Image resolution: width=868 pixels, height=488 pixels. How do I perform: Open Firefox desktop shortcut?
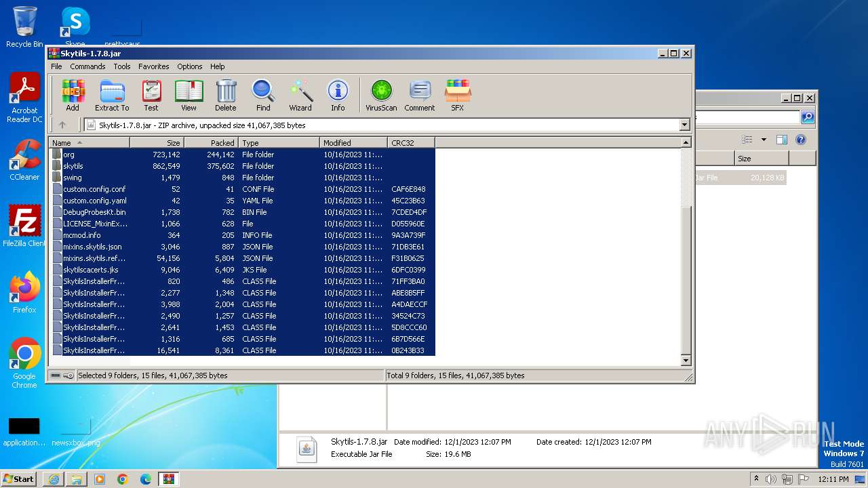point(24,293)
